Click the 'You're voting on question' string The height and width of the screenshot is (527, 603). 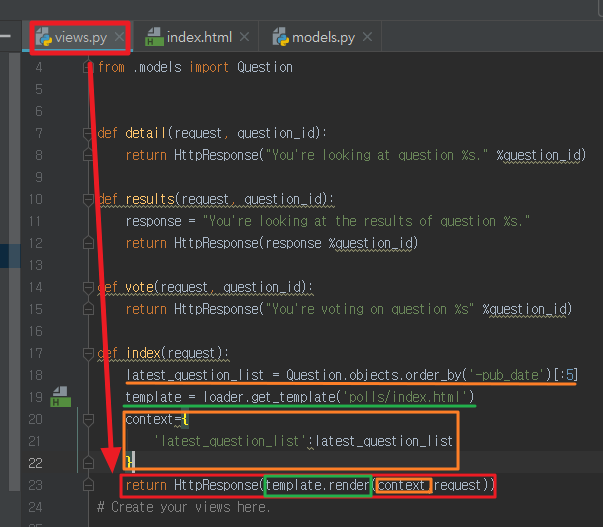(369, 309)
